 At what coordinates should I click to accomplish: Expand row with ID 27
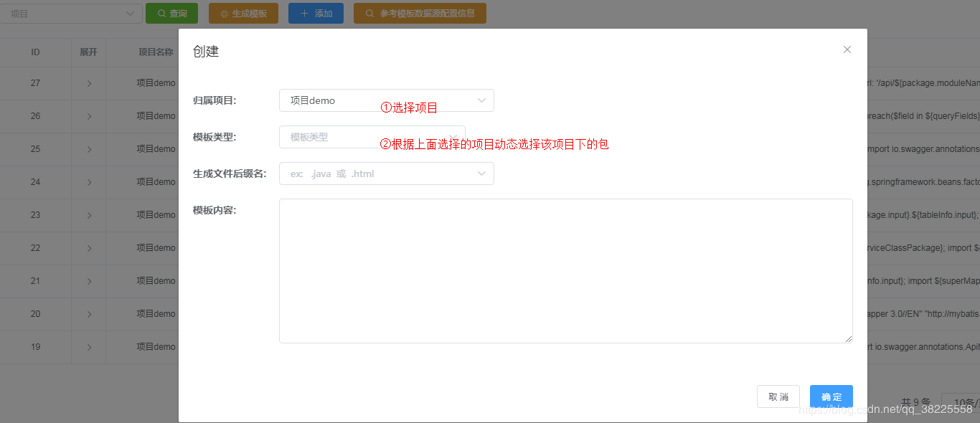(89, 83)
